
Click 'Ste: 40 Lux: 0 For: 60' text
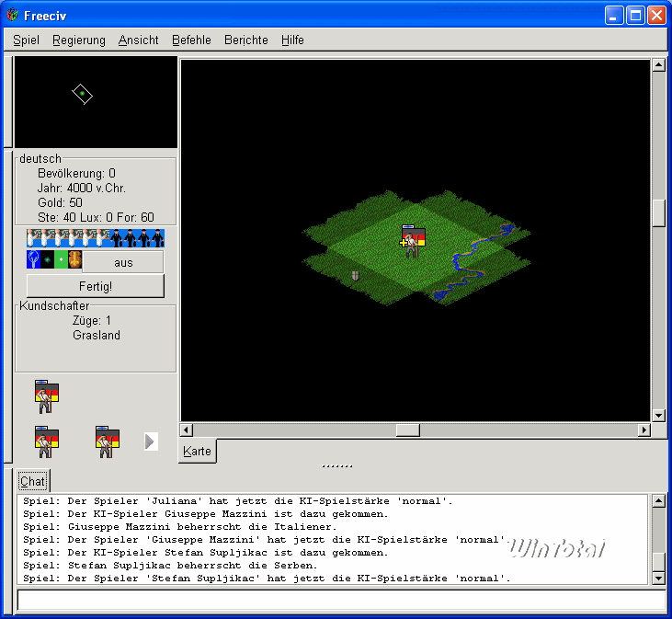pyautogui.click(x=96, y=217)
